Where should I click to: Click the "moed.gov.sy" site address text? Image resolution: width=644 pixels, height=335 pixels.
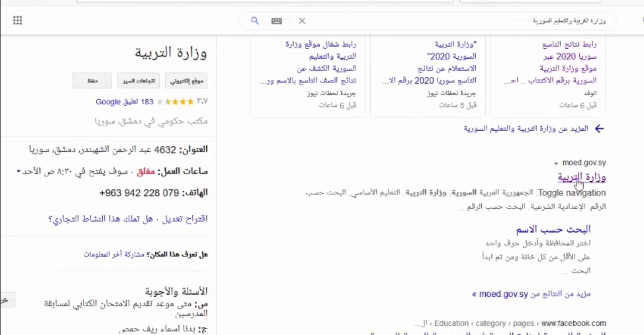pos(583,163)
